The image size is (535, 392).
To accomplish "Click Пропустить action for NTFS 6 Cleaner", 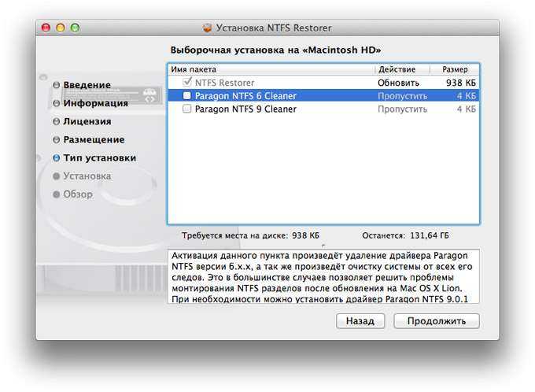I will point(402,96).
